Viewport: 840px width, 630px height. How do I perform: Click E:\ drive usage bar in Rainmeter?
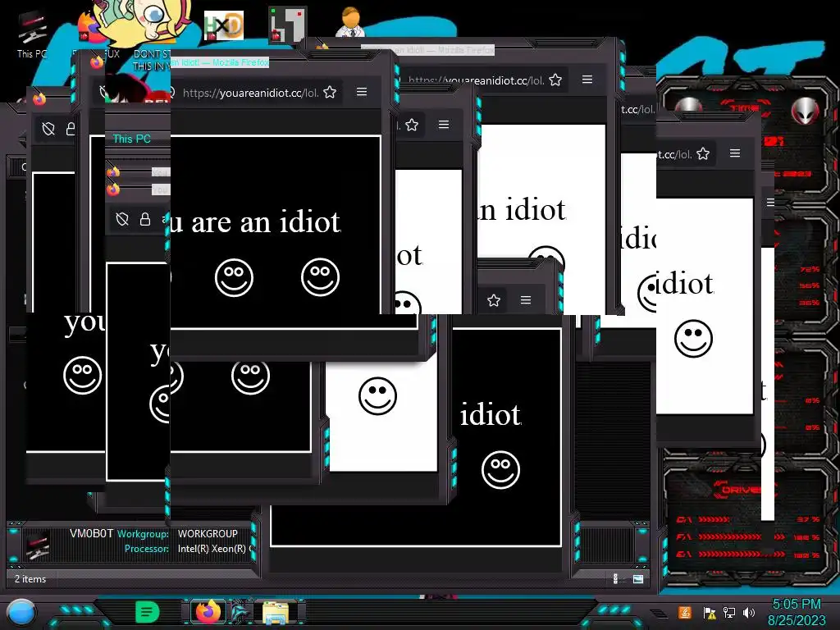(741, 555)
